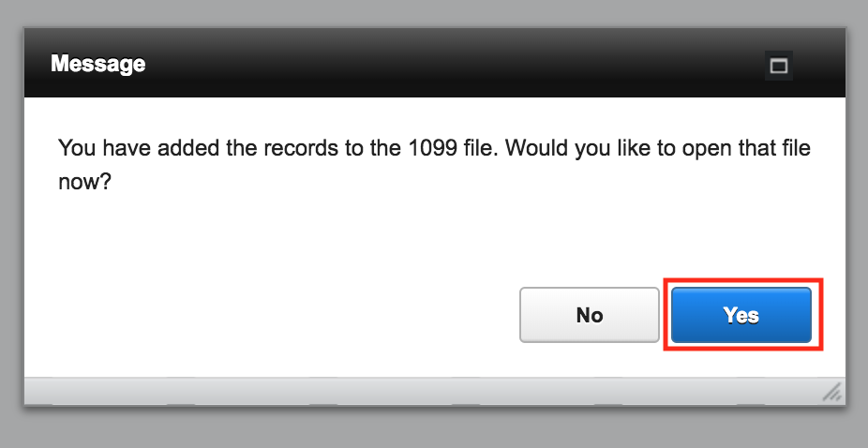Click the gray footer strip of dialog
The height and width of the screenshot is (448, 868).
[421, 392]
